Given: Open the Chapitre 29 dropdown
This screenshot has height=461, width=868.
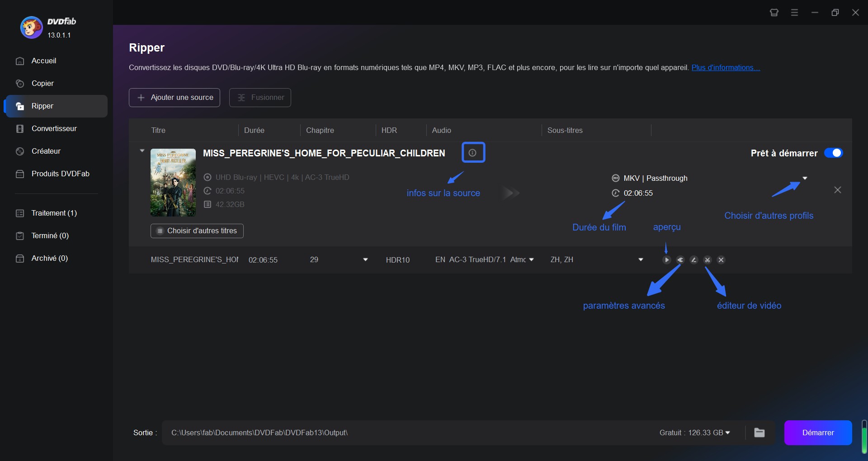Looking at the screenshot, I should [x=365, y=260].
